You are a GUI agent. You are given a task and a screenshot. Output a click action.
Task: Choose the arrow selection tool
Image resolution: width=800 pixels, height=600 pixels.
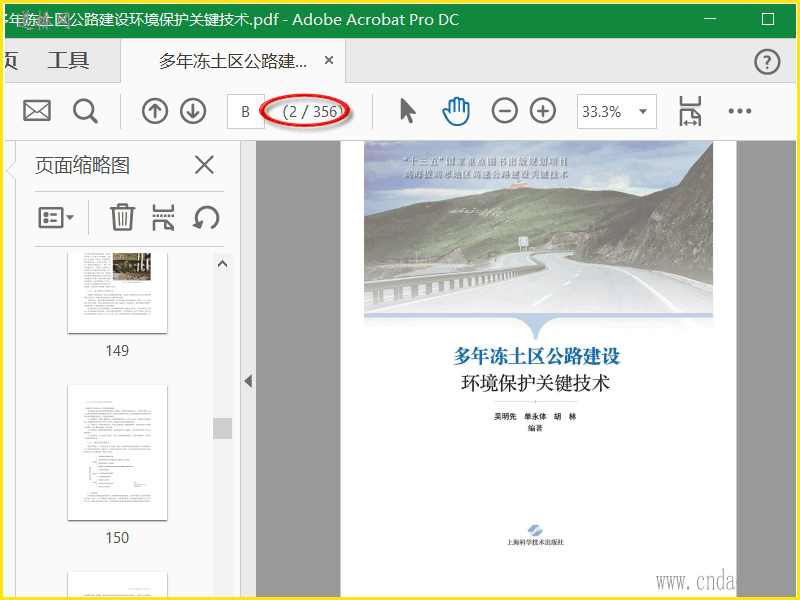pos(408,111)
